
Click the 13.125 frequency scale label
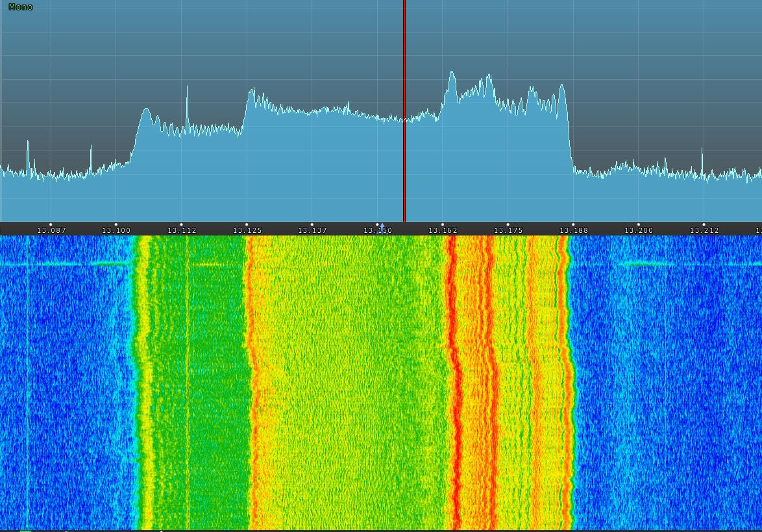click(247, 230)
